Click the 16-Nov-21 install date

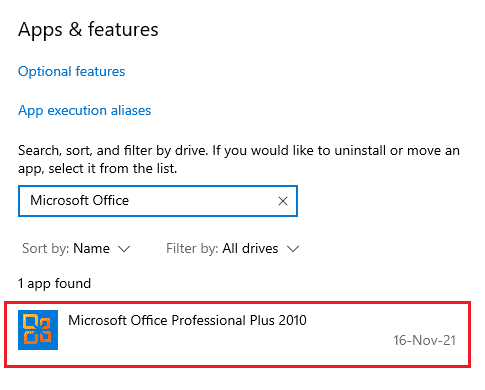click(424, 340)
